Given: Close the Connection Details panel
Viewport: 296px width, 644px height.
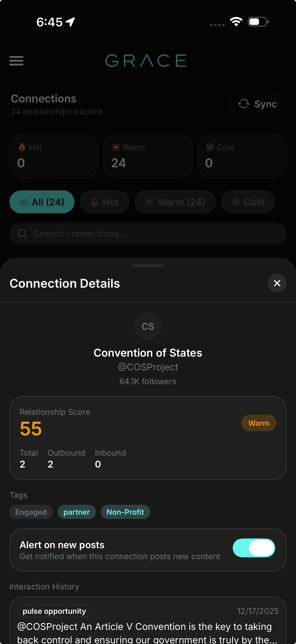Looking at the screenshot, I should [x=277, y=283].
